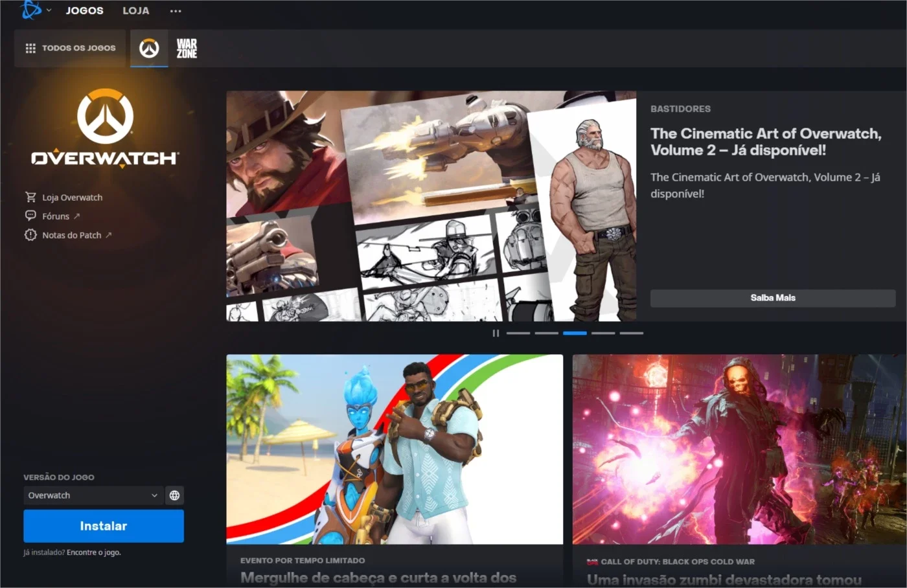Viewport: 907px width, 588px height.
Task: Select the last carousel slide indicator
Action: click(631, 333)
